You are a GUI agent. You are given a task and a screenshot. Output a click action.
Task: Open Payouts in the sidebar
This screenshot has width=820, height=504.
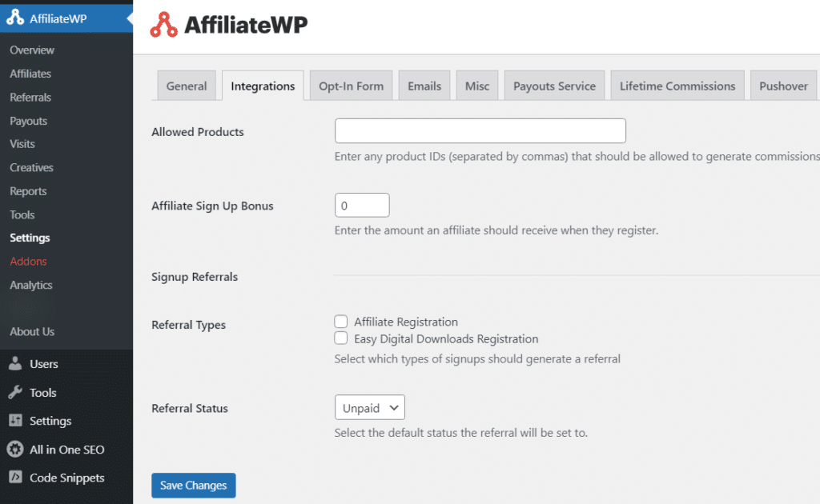[x=28, y=121]
